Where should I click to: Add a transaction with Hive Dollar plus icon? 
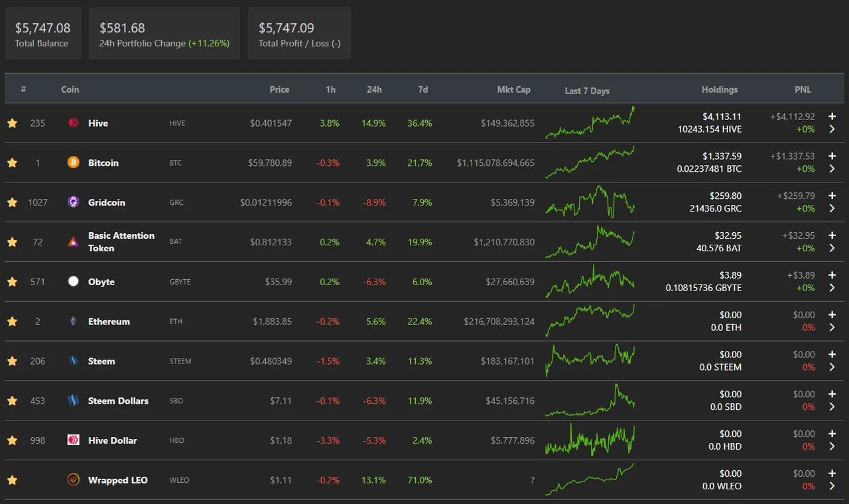click(832, 434)
